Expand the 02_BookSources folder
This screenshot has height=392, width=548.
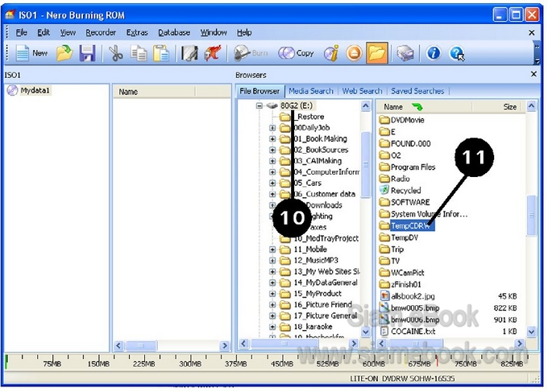pyautogui.click(x=272, y=150)
